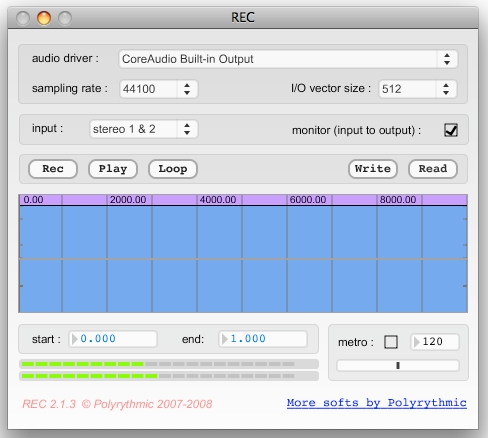Click the start time number field
The width and height of the screenshot is (488, 438).
coord(113,339)
